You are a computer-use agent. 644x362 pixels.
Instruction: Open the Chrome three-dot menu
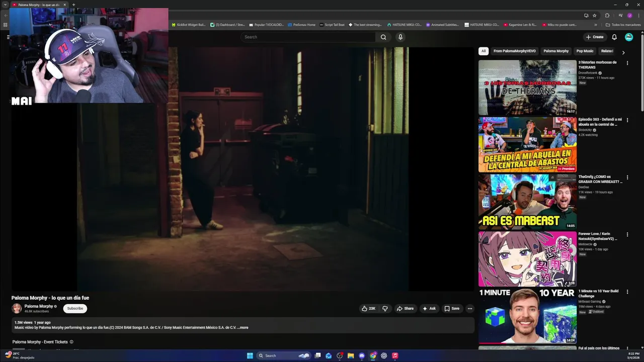pos(638,15)
